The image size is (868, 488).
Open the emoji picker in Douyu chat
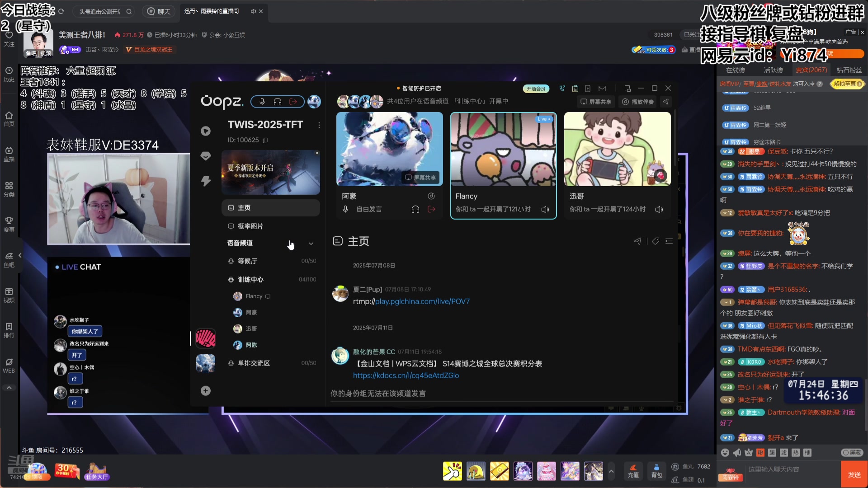click(725, 453)
